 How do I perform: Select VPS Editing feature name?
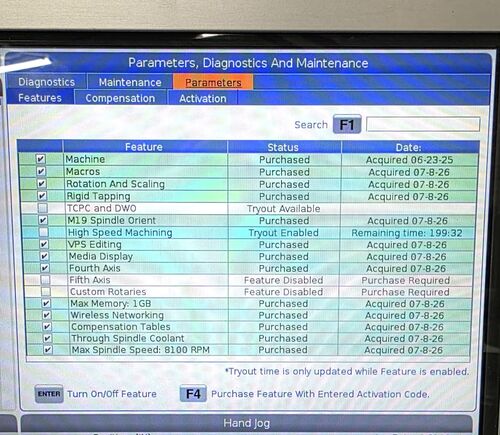tap(95, 245)
